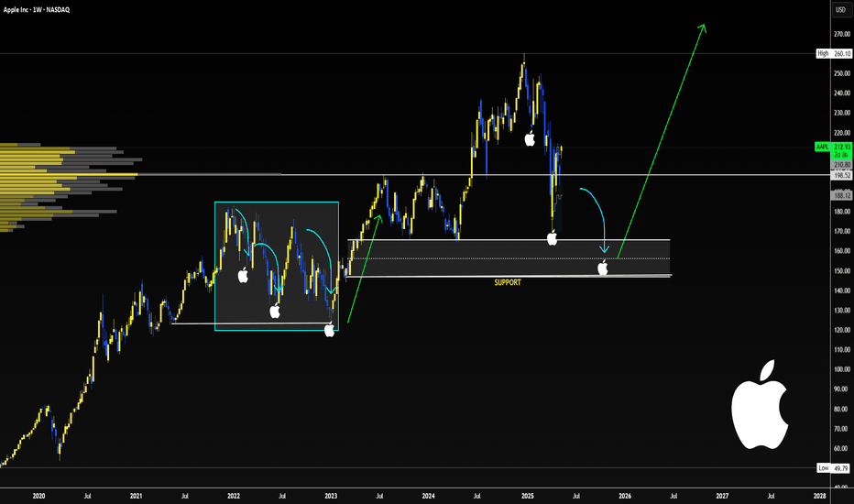Click 100.00 on the price axis
The width and height of the screenshot is (854, 504).
pos(842,369)
